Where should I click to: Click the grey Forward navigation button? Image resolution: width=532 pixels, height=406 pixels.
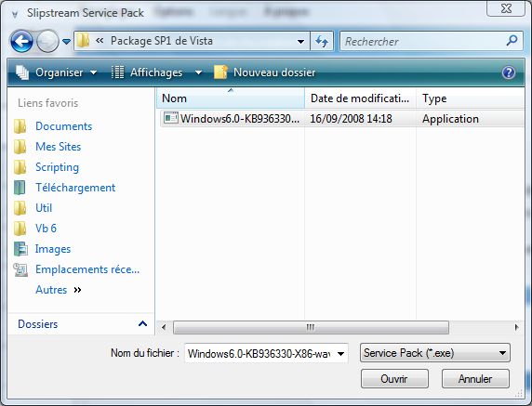pyautogui.click(x=47, y=42)
